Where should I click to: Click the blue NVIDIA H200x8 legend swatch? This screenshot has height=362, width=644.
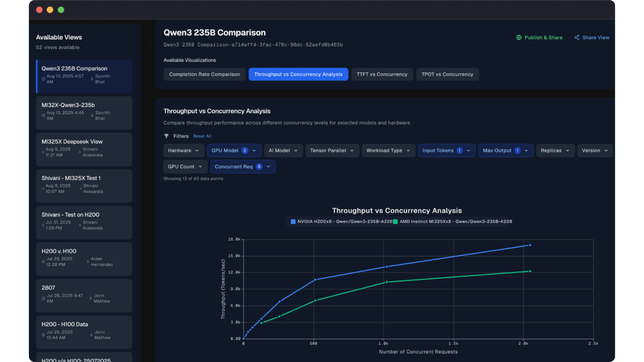tap(293, 222)
